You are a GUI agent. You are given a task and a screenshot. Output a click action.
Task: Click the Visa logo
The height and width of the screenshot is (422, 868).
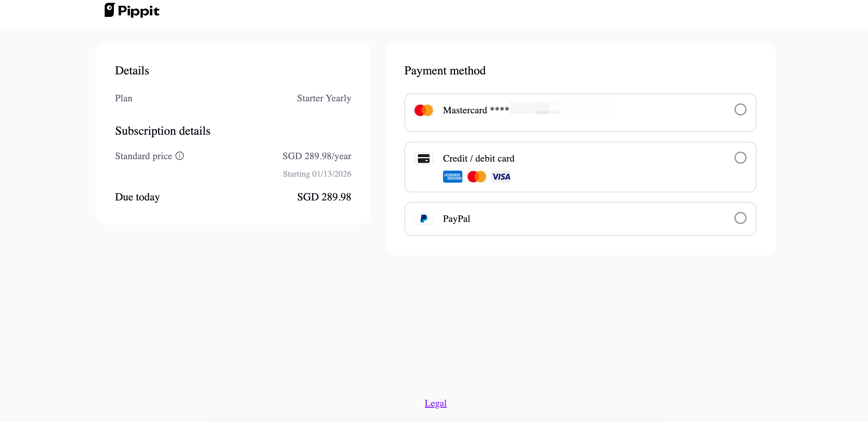point(501,177)
